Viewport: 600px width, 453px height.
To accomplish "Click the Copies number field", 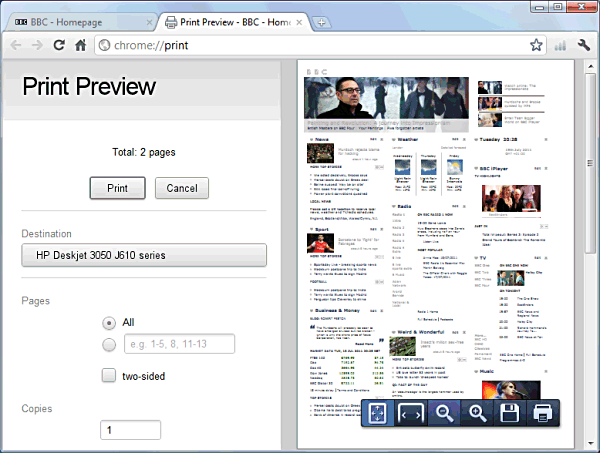I will click(x=130, y=430).
